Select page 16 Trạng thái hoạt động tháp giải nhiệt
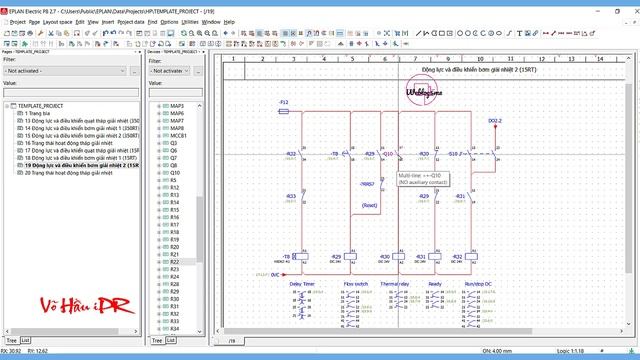The height and width of the screenshot is (360, 640). tap(69, 143)
